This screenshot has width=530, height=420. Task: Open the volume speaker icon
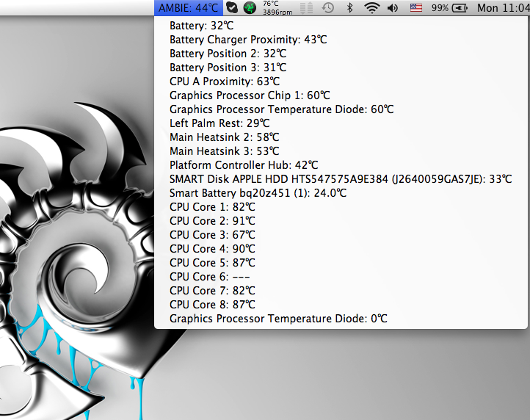pos(393,8)
